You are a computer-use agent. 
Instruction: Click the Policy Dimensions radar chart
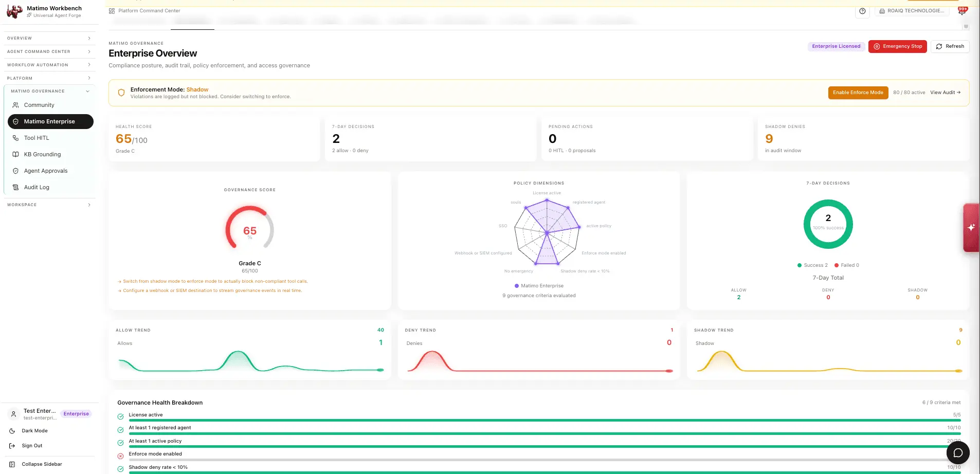(x=547, y=232)
